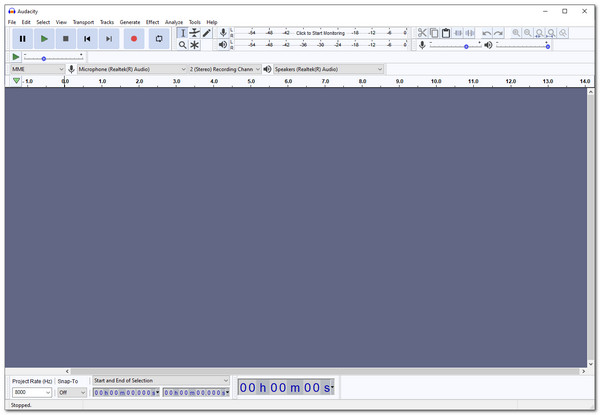
Task: Open the Help menu
Action: click(212, 22)
